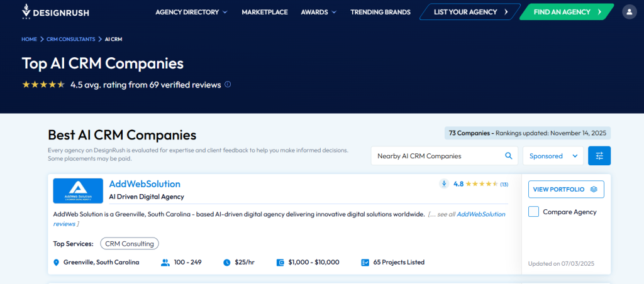The width and height of the screenshot is (644, 284).
Task: Click the AI Driven Digital Agency tagline
Action: 147,197
